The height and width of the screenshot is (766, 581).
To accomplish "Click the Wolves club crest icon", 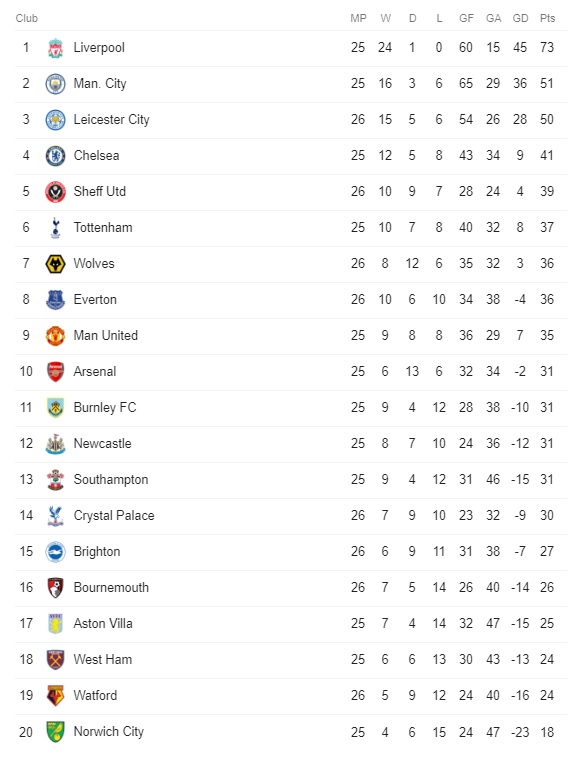I will click(x=55, y=264).
